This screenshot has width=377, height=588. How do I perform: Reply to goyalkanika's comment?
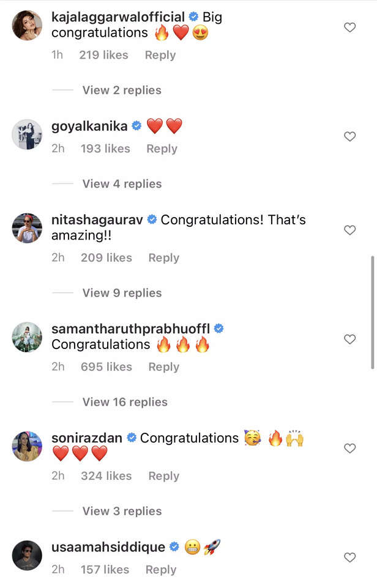(x=162, y=149)
